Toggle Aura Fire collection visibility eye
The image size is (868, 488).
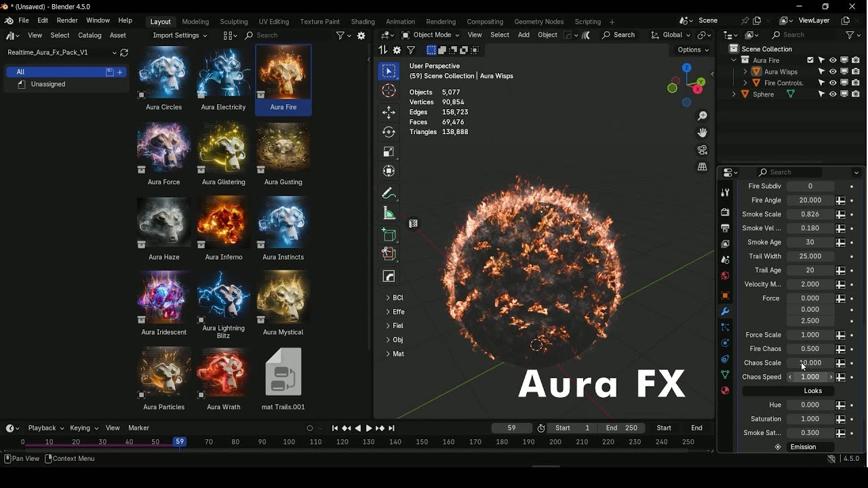(833, 60)
